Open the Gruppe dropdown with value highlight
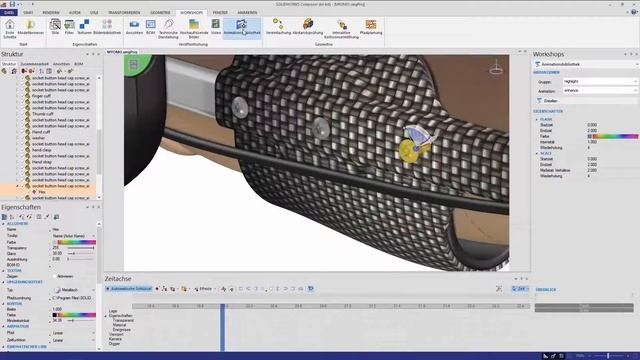640x360 pixels. click(x=600, y=82)
